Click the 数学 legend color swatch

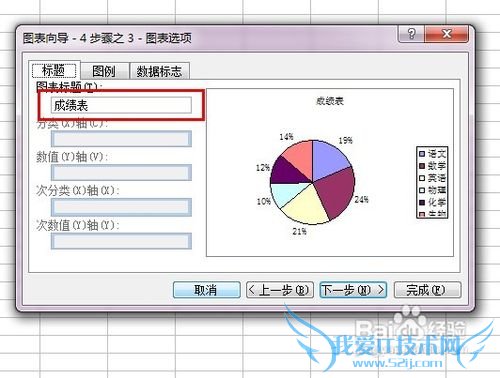[422, 166]
